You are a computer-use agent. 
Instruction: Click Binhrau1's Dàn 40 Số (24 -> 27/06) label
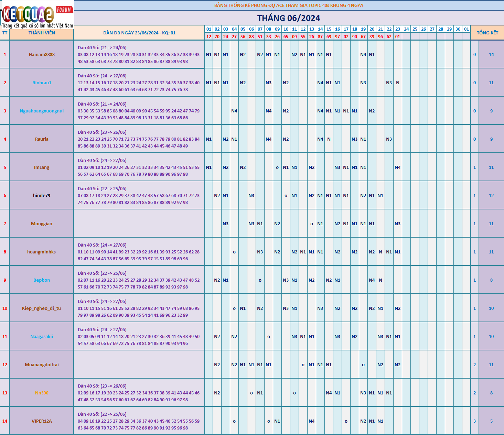pos(102,76)
